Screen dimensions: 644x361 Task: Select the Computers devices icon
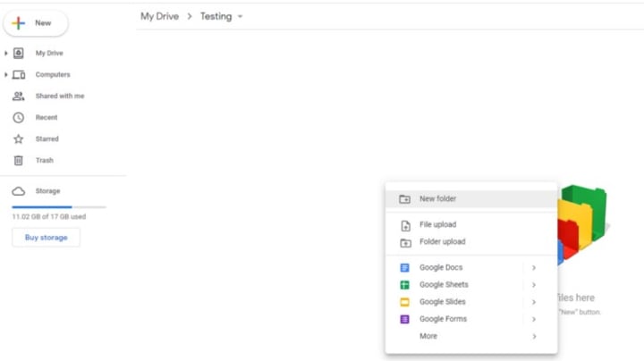[x=19, y=75]
